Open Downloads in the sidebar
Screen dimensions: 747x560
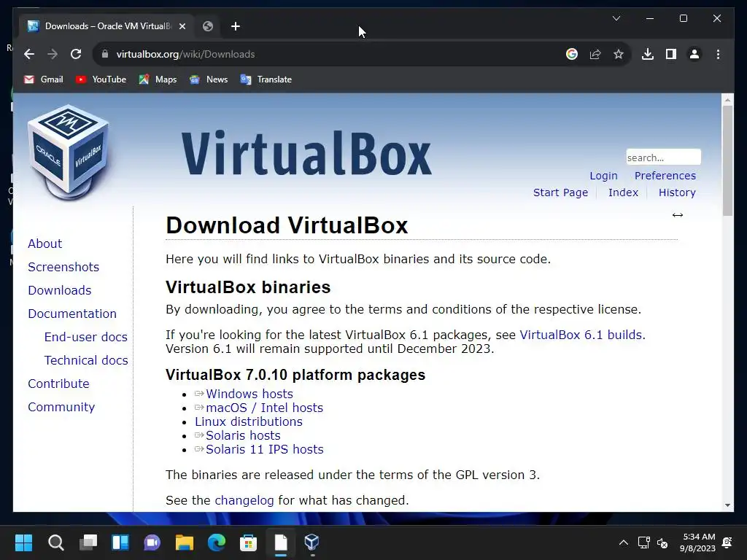tap(60, 290)
